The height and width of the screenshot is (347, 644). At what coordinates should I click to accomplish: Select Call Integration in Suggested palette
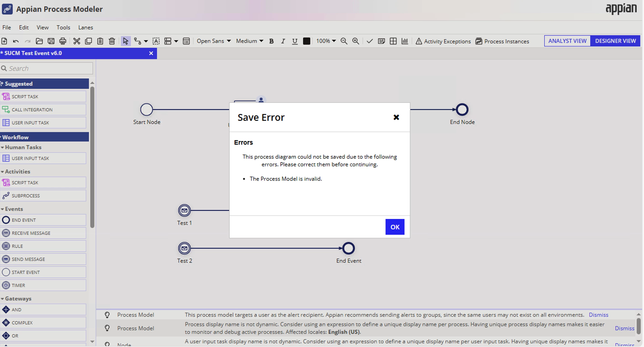click(43, 110)
